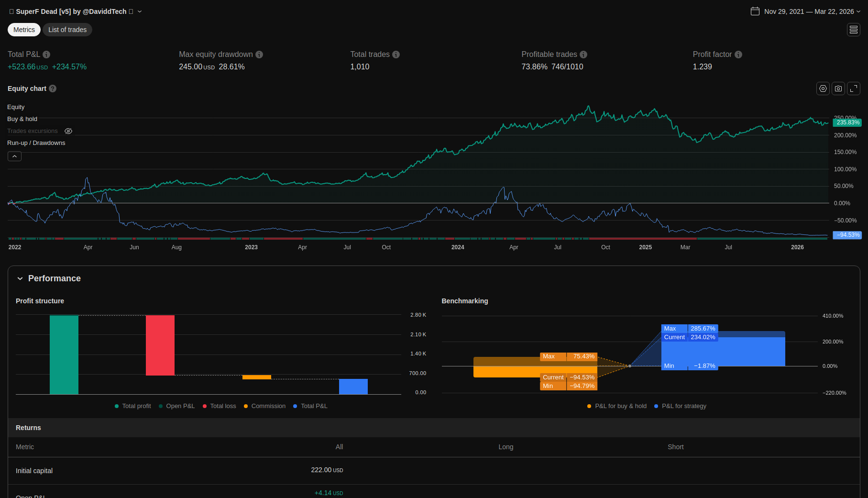Switch to the List of trades tab
868x498 pixels.
[x=67, y=30]
